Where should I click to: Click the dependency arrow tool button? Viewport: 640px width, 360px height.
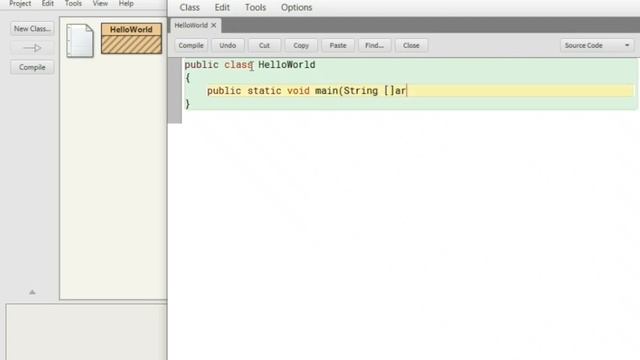[32, 48]
